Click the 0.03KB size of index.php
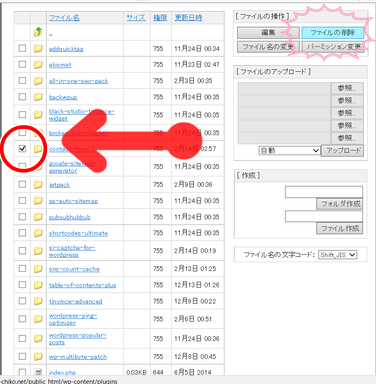 click(x=136, y=372)
